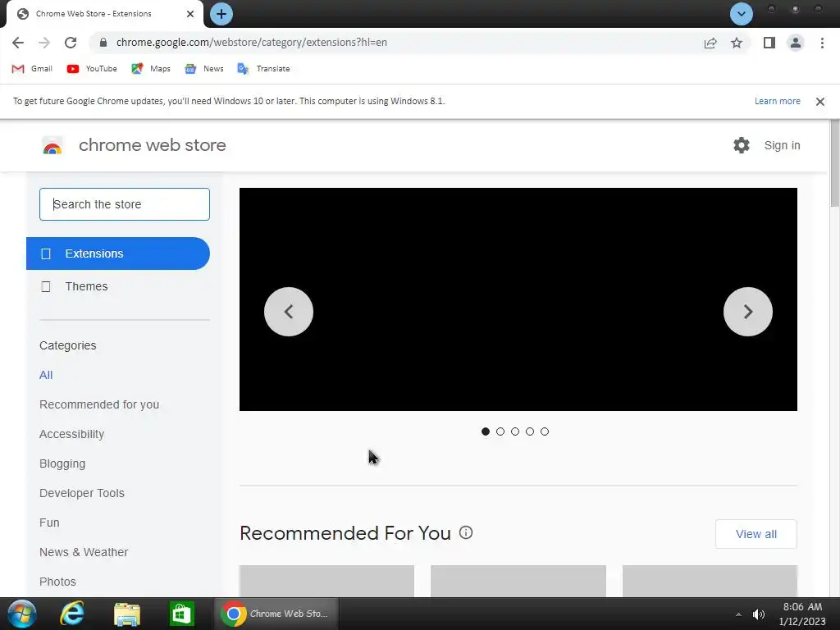This screenshot has height=630, width=840.
Task: Click Learn more about Chrome updates
Action: coord(778,101)
